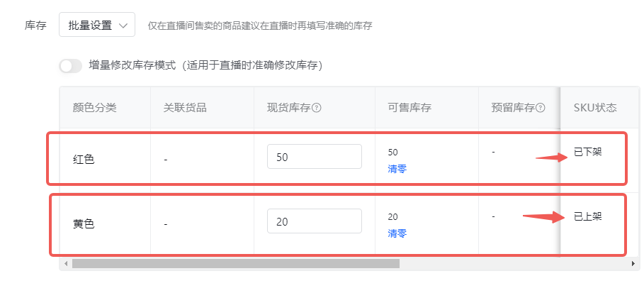This screenshot has width=644, height=293.
Task: Select the 颜色分类 column header
Action: 94,108
